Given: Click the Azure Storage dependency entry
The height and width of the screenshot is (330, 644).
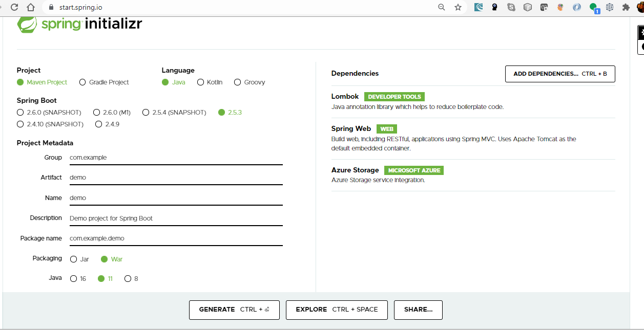Looking at the screenshot, I should pos(473,175).
